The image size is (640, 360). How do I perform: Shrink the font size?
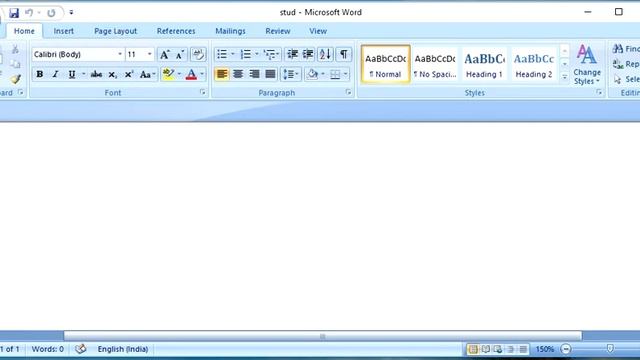click(180, 54)
